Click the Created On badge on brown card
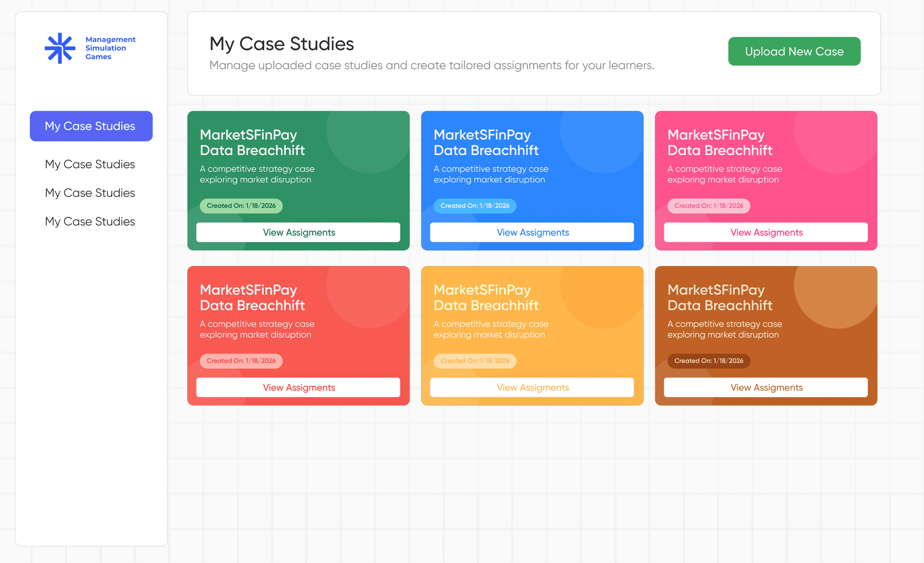Viewport: 924px width, 563px height. coord(708,361)
